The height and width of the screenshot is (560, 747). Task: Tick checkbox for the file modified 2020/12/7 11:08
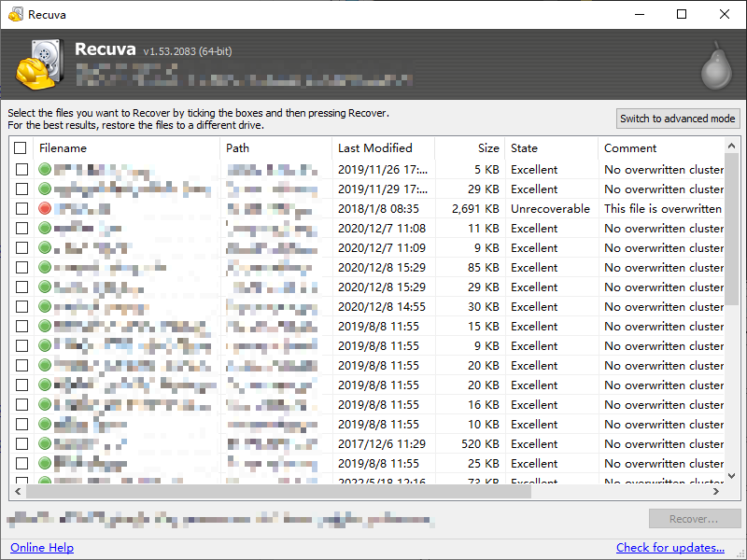21,229
